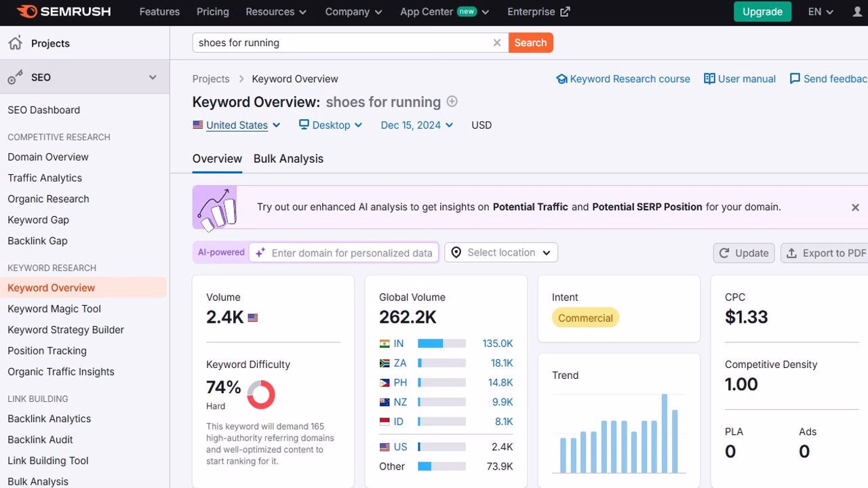Open the Pricing menu item
Image resolution: width=868 pixels, height=488 pixels.
point(212,12)
